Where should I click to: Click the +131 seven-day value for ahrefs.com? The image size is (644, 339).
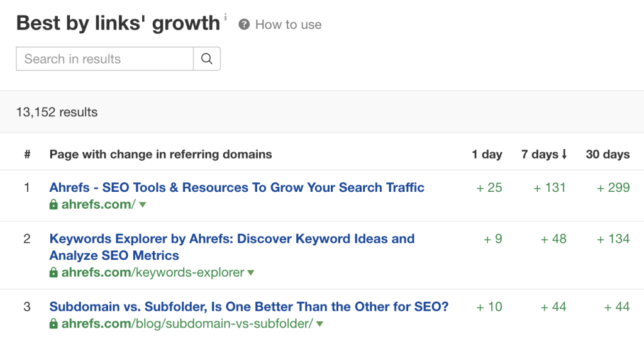click(x=550, y=187)
